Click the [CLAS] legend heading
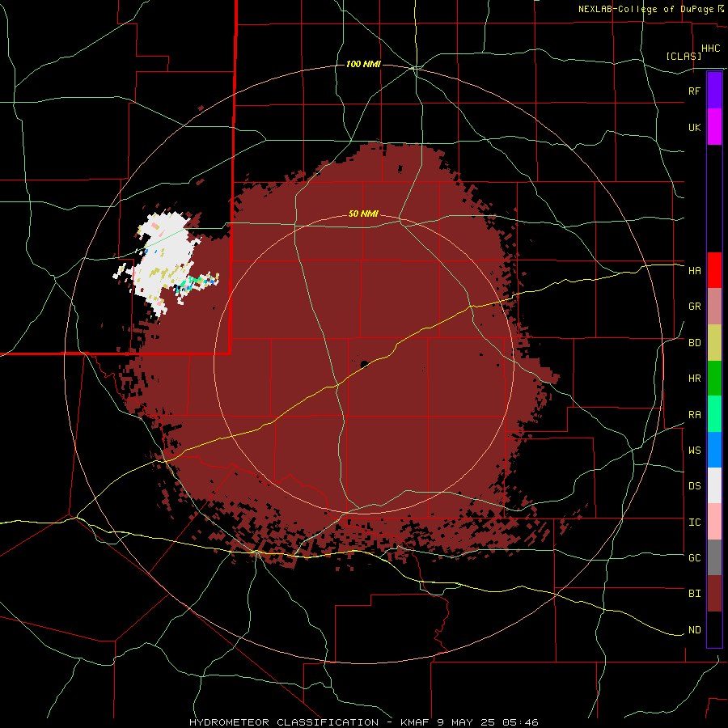Viewport: 728px width, 728px height. pyautogui.click(x=684, y=56)
